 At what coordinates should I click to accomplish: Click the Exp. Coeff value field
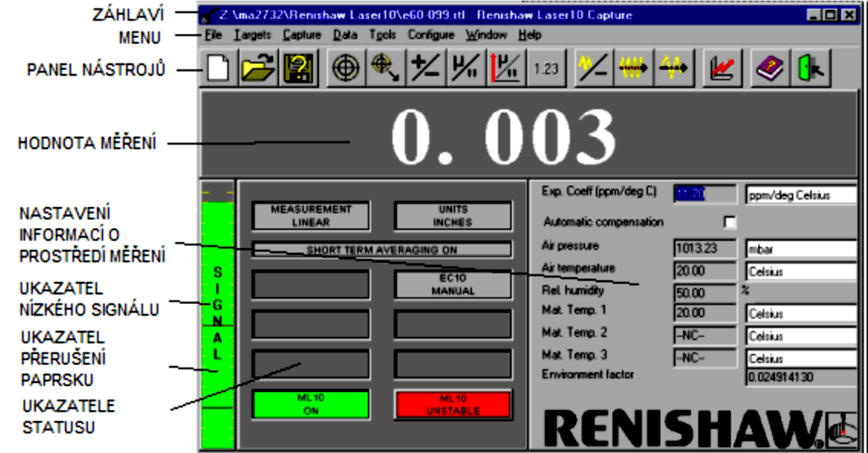tap(705, 194)
